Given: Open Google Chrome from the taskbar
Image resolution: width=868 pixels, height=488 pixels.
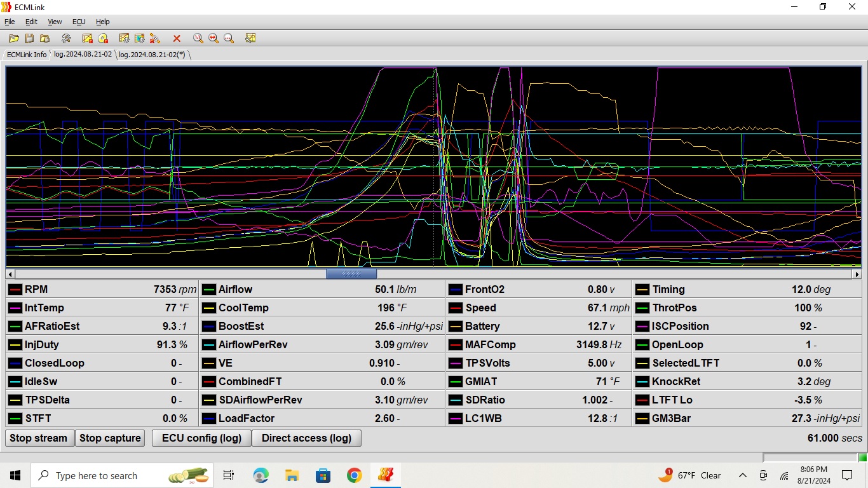Looking at the screenshot, I should [x=354, y=475].
